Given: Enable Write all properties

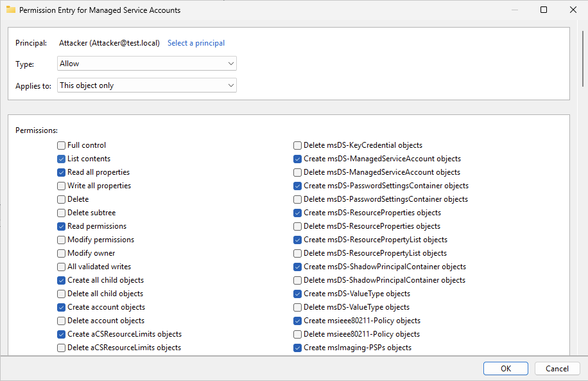Looking at the screenshot, I should point(61,186).
